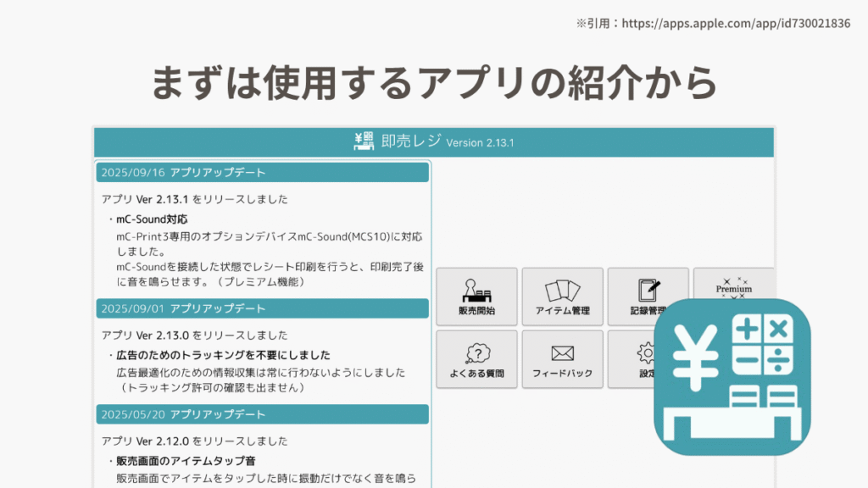Click the small 即売レジ logo in header
Image resolution: width=868 pixels, height=488 pixels.
[x=364, y=141]
